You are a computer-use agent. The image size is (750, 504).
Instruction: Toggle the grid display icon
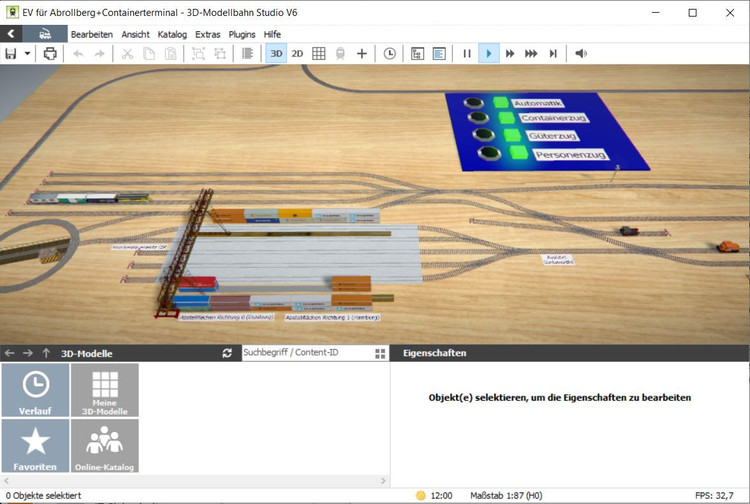[x=319, y=54]
